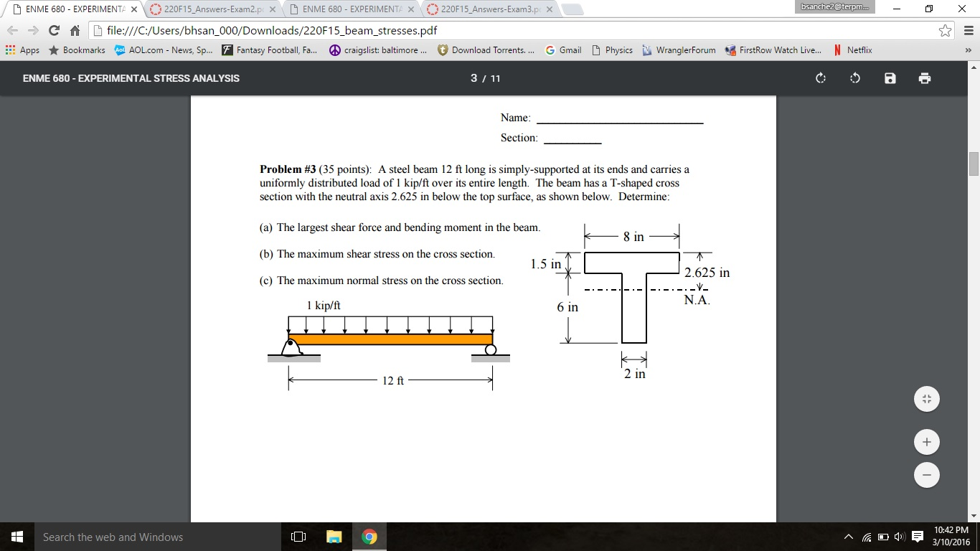Expand hidden bookmarks overflow chevron
The width and height of the screenshot is (980, 551).
point(968,50)
